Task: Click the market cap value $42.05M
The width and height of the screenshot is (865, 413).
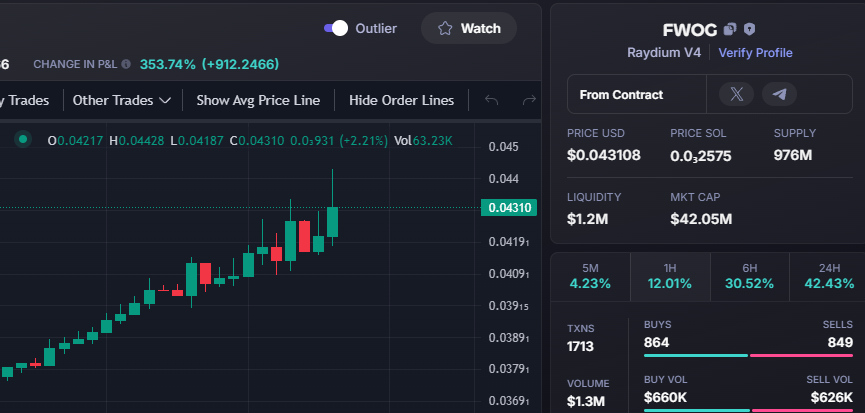Action: click(701, 219)
